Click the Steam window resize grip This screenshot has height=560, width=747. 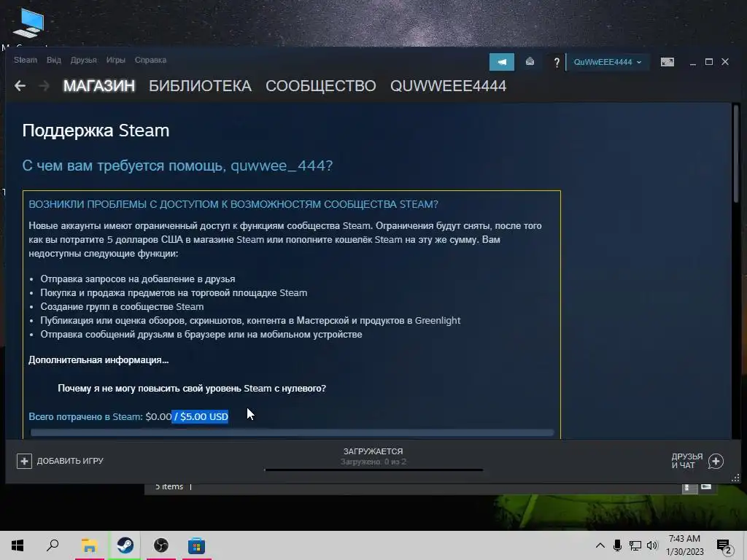coord(735,478)
